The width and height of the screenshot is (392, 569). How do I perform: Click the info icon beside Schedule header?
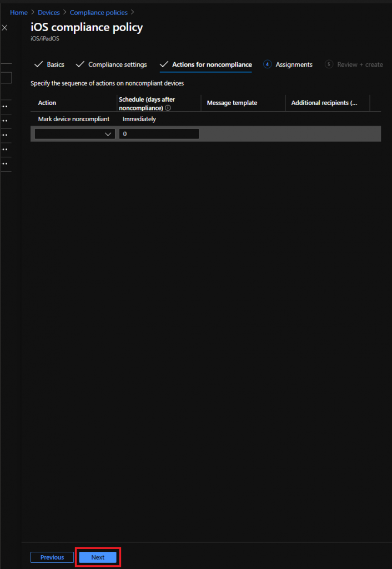coord(168,108)
